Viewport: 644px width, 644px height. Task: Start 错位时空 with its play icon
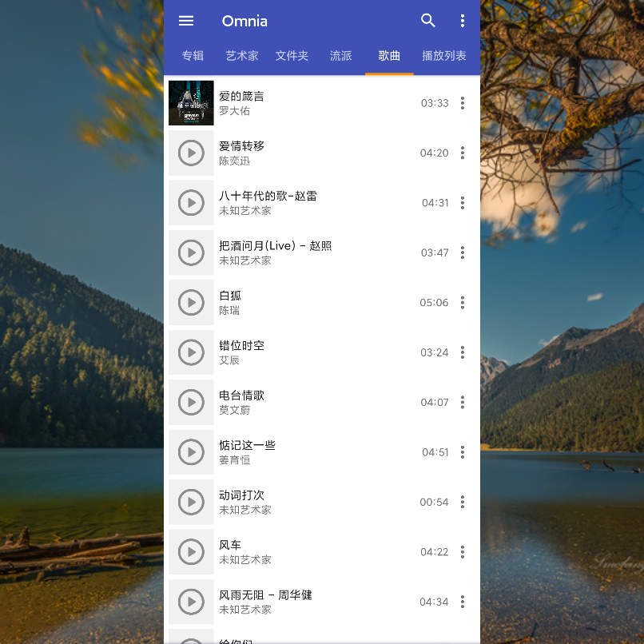[191, 352]
